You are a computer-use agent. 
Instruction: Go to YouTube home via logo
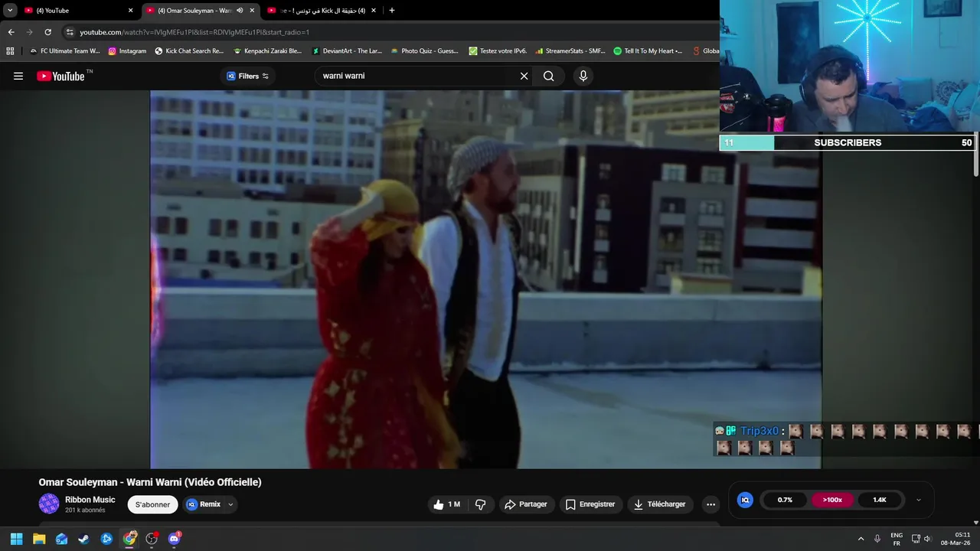pos(60,76)
